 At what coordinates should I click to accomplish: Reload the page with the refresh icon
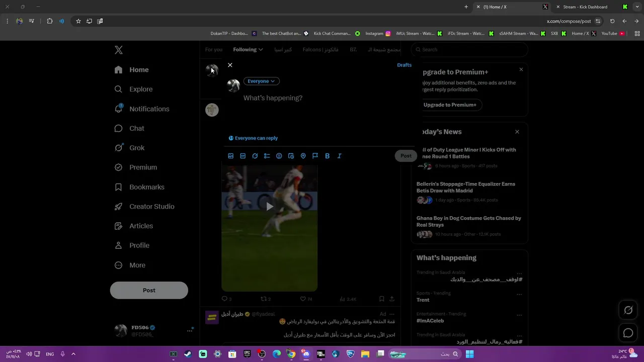click(x=612, y=21)
